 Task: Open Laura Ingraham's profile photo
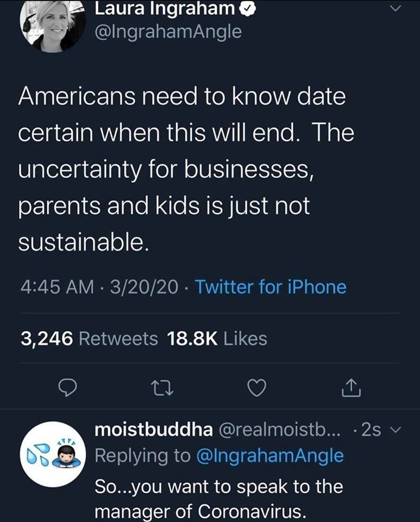[x=53, y=26]
